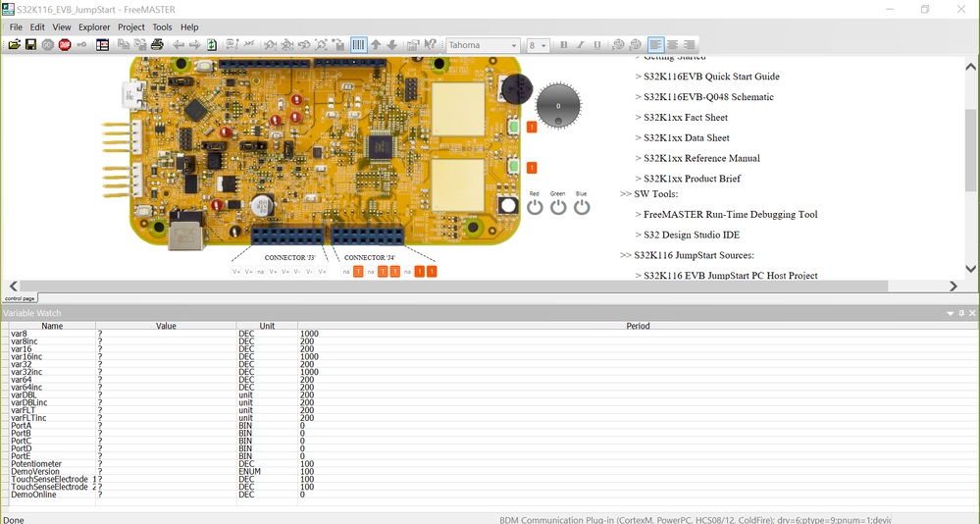
Task: Click the Period column header
Action: (x=638, y=326)
